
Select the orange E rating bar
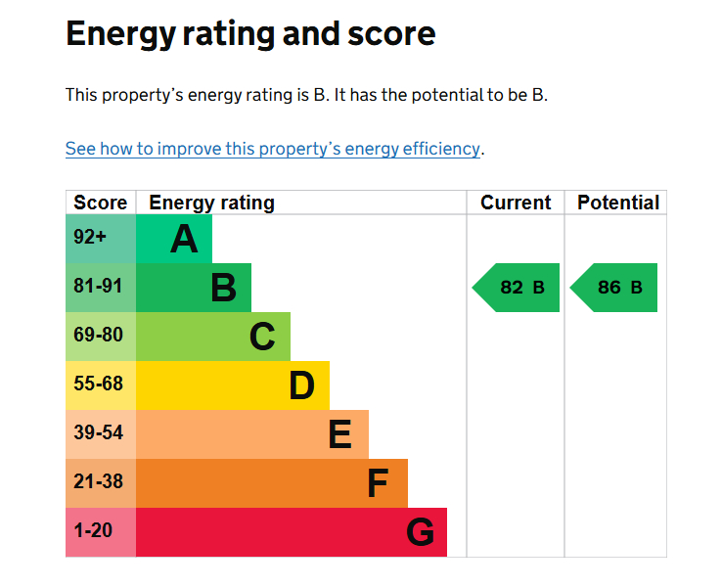coord(252,434)
